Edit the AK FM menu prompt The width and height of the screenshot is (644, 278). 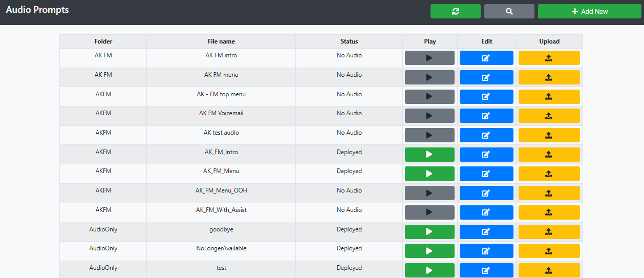click(486, 77)
